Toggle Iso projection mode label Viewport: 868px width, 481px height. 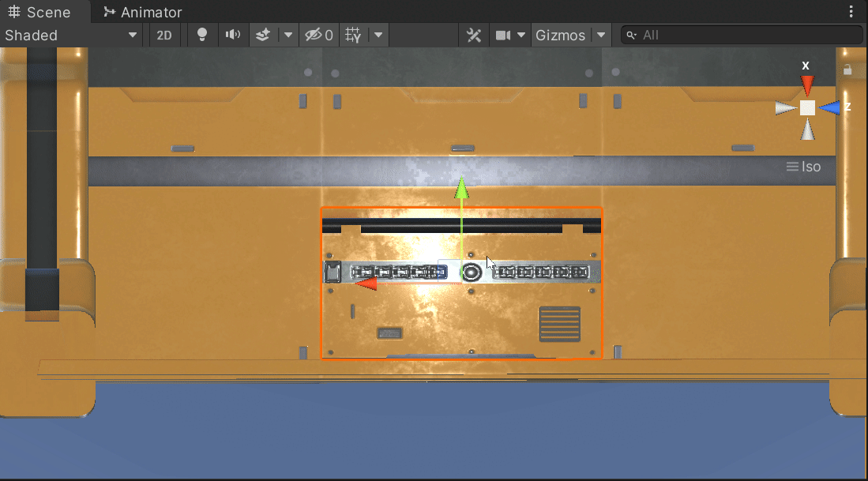click(x=804, y=167)
